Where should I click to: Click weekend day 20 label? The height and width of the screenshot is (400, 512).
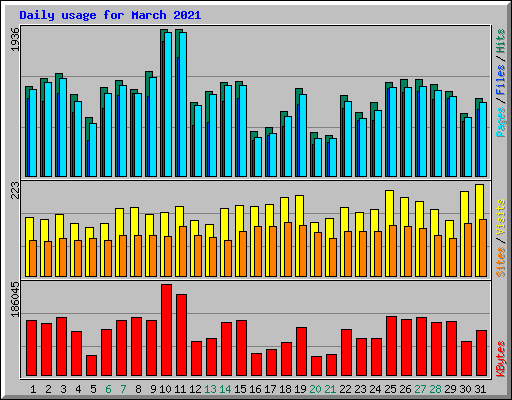coord(315,389)
